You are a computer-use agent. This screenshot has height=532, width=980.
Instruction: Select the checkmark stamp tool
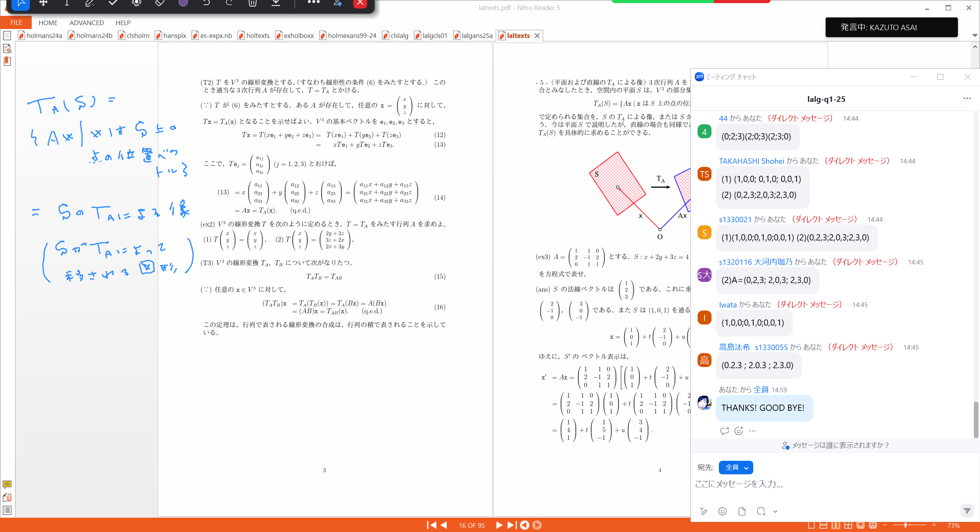click(113, 3)
